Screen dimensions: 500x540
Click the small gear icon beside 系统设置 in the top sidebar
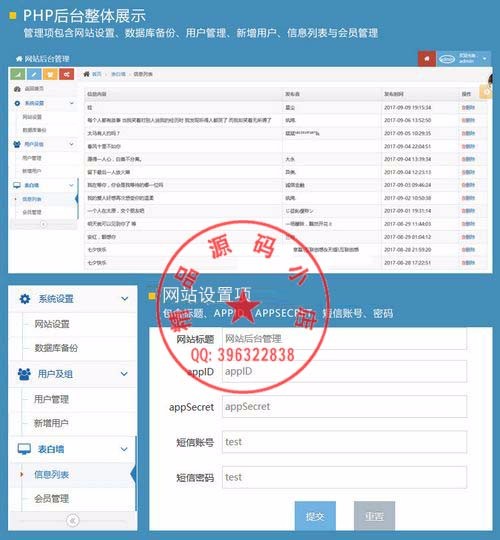click(17, 103)
